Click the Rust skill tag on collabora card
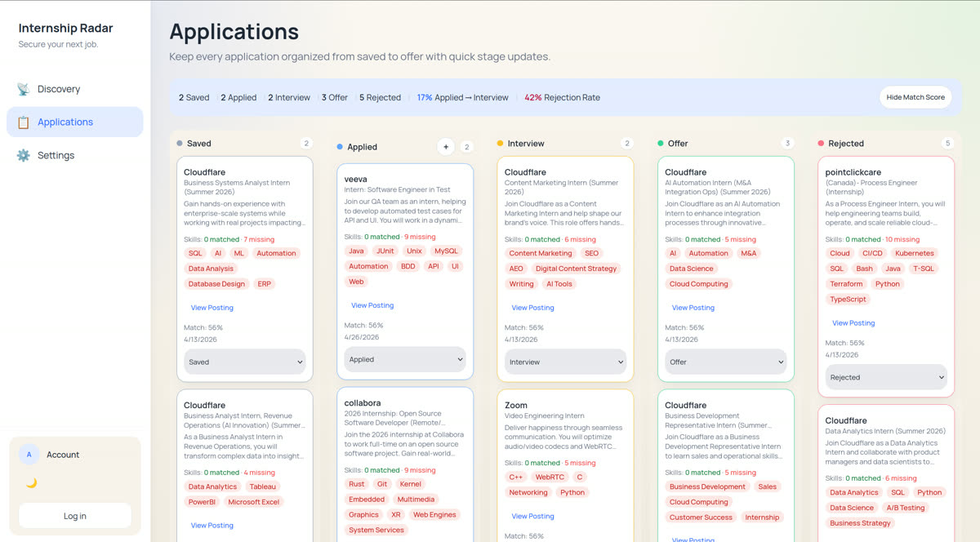Viewport: 980px width, 542px height. (x=357, y=484)
